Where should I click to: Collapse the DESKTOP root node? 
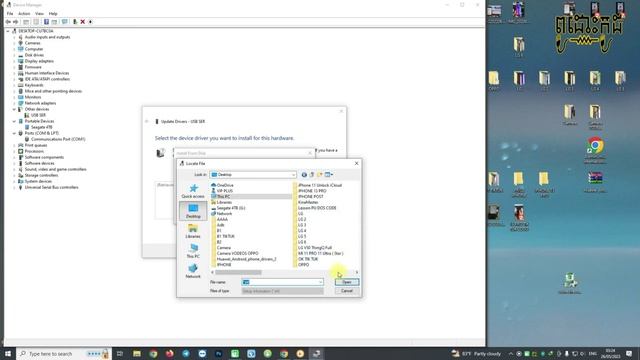point(8,31)
